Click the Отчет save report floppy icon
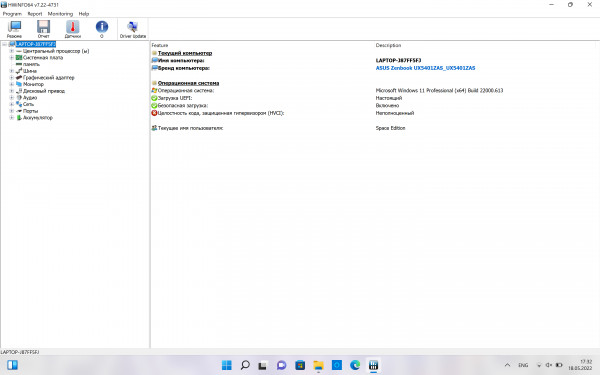Screen dimensions: 600x375 [x=43, y=29]
